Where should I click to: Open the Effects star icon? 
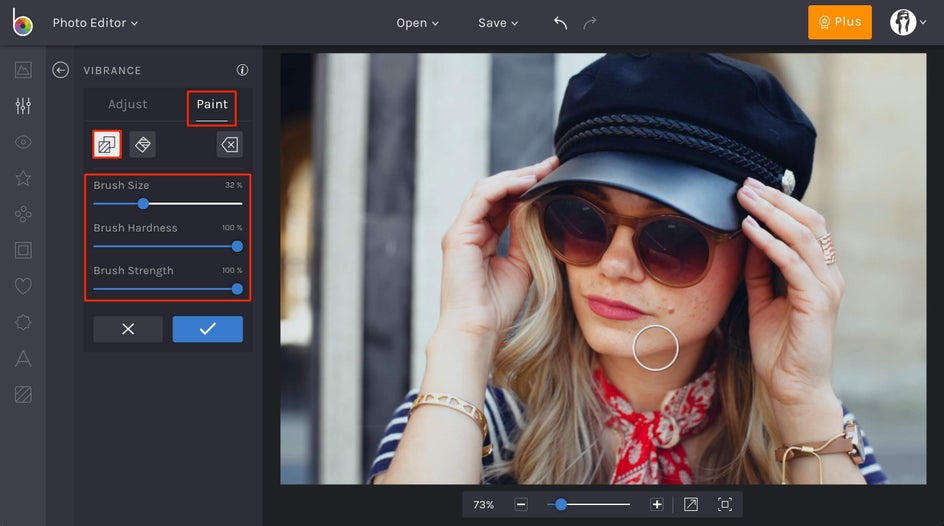23,178
